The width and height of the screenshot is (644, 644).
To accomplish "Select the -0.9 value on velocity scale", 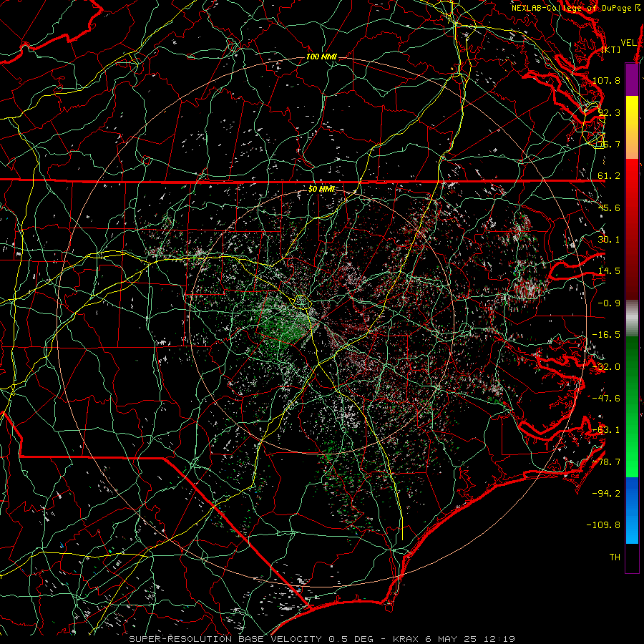I will 609,303.
